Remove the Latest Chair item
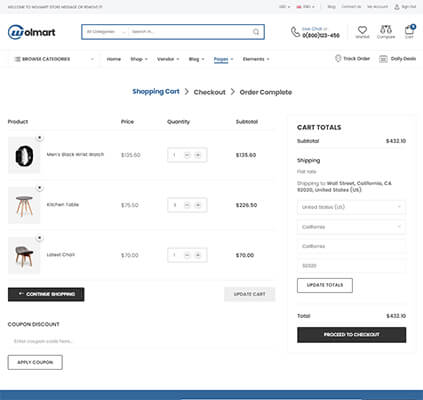This screenshot has width=423, height=400. click(39, 238)
